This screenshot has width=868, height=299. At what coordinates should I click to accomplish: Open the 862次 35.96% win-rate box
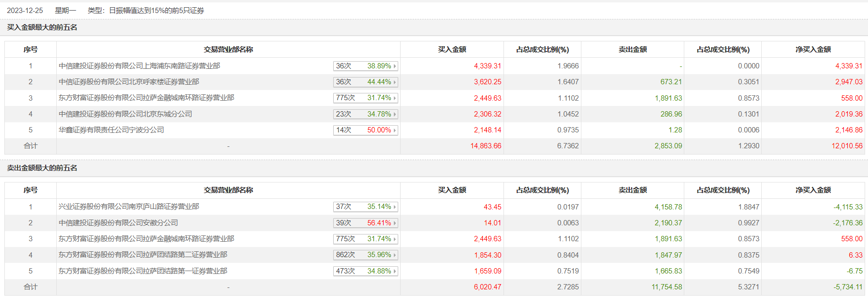[365, 255]
